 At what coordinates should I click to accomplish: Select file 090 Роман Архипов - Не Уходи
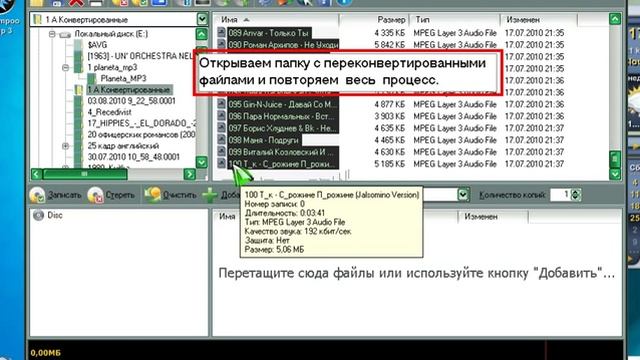pyautogui.click(x=283, y=44)
